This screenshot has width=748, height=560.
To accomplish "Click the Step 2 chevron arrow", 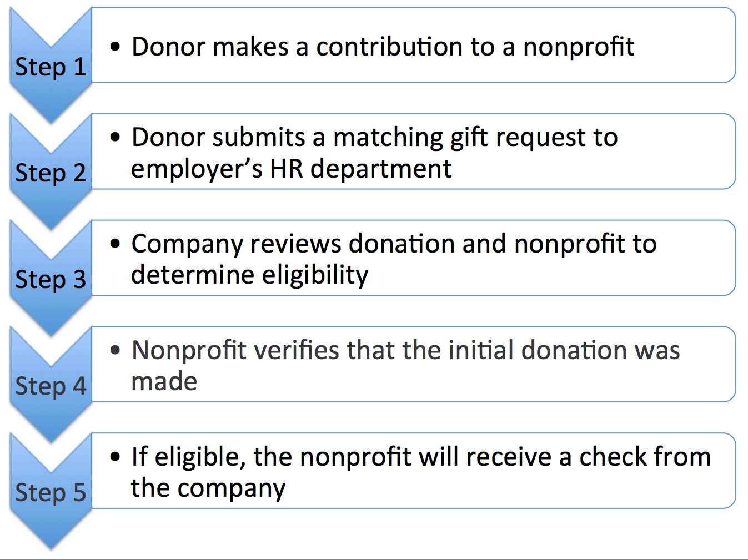I will (50, 173).
